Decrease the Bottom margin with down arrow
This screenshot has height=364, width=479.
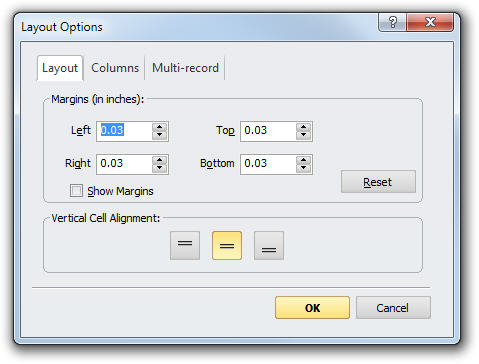tap(304, 168)
